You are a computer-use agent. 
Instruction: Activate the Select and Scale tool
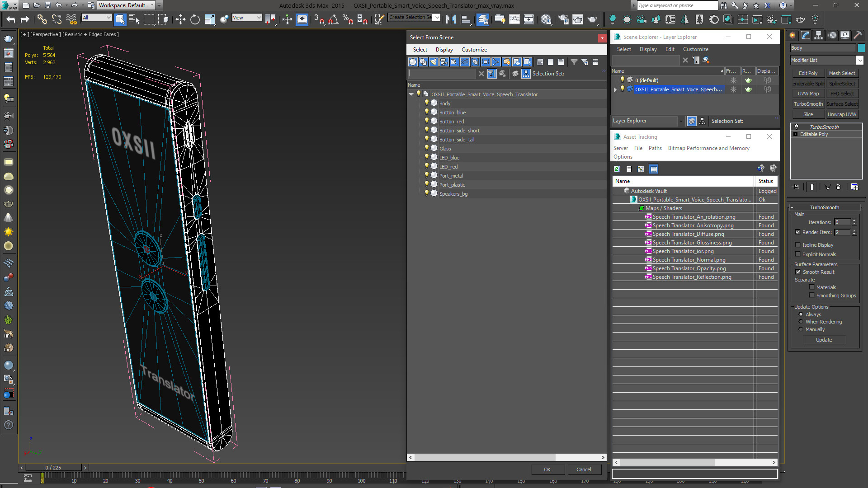coord(209,19)
